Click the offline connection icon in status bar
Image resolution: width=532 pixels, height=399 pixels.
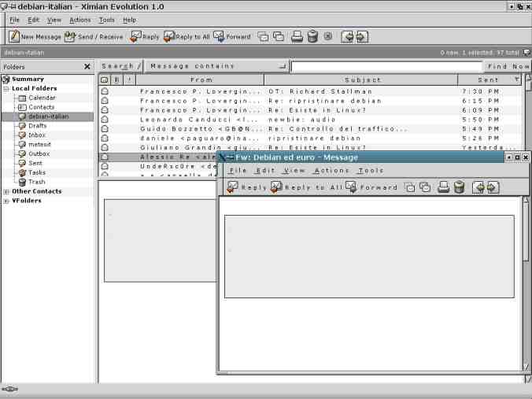9,389
